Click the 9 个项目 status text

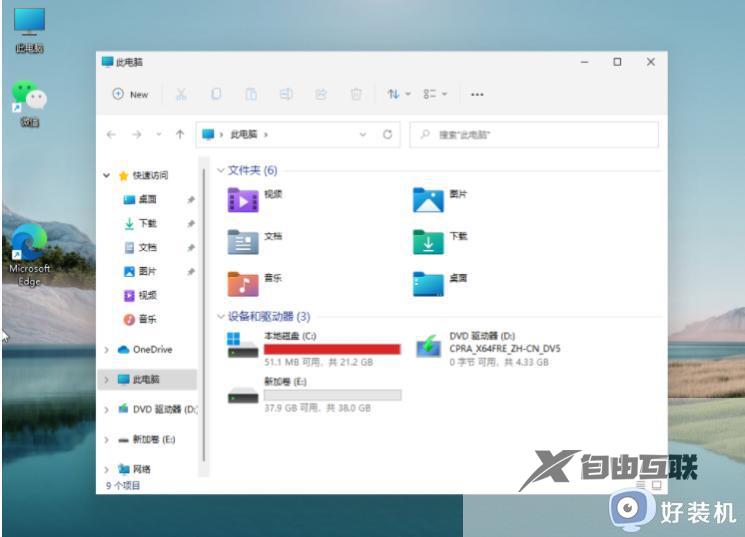pos(123,486)
